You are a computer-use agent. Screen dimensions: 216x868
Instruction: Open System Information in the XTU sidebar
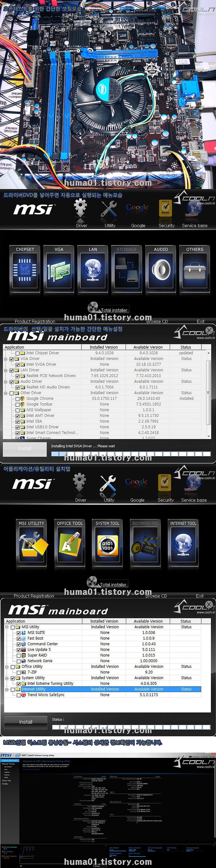pyautogui.click(x=10, y=760)
